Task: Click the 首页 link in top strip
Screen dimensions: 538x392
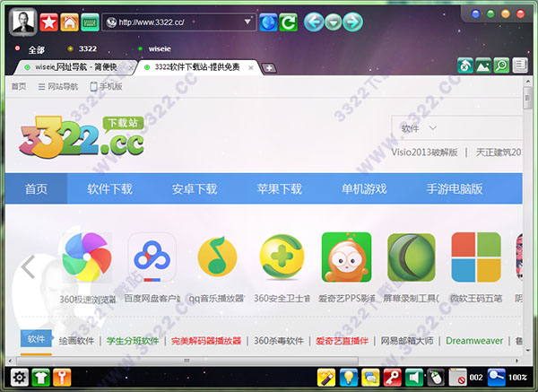Action: coord(19,86)
